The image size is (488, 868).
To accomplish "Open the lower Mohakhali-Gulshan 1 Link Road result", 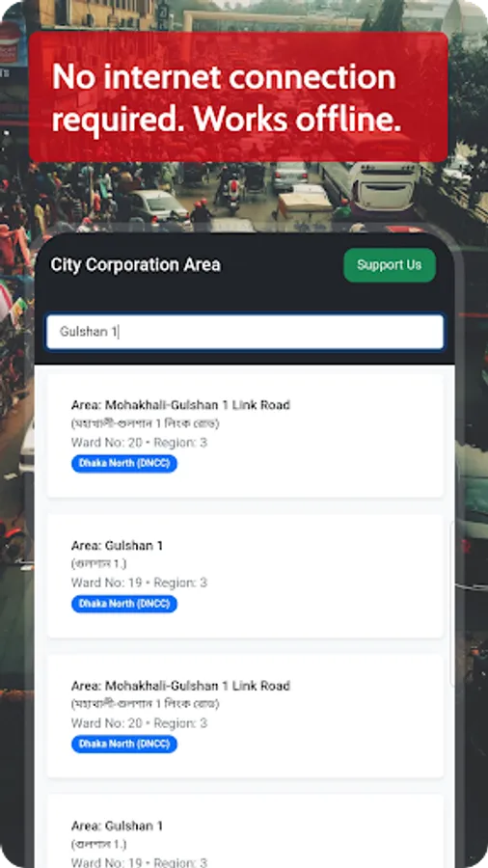I will coord(245,717).
